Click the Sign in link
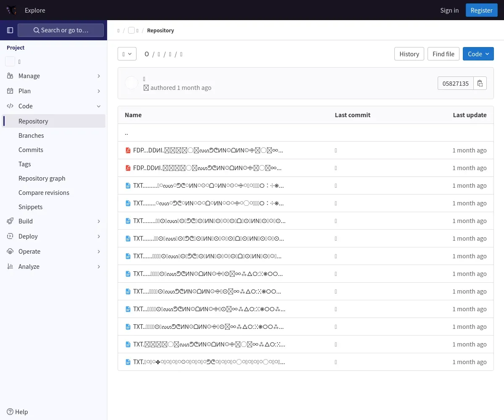Viewport: 504px width, 420px height. click(x=449, y=10)
